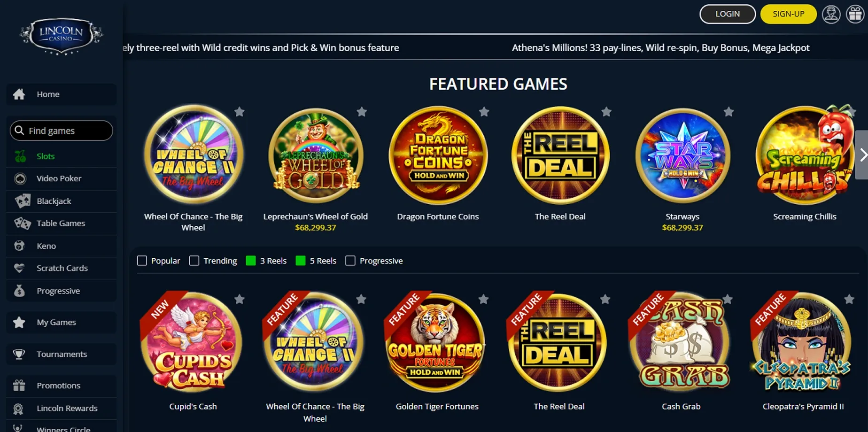Open the gift box icon in header

click(855, 14)
